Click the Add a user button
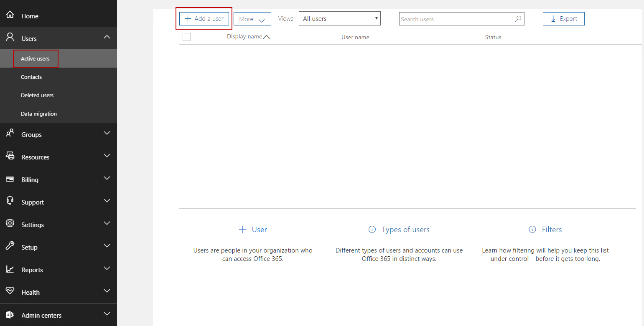Viewport: 644px width, 326px height. coord(204,19)
